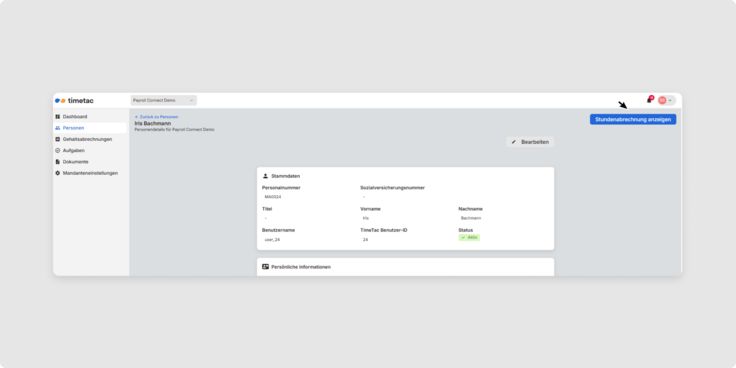The width and height of the screenshot is (736, 368).
Task: Click the Personalnummer value MA0024
Action: [273, 197]
